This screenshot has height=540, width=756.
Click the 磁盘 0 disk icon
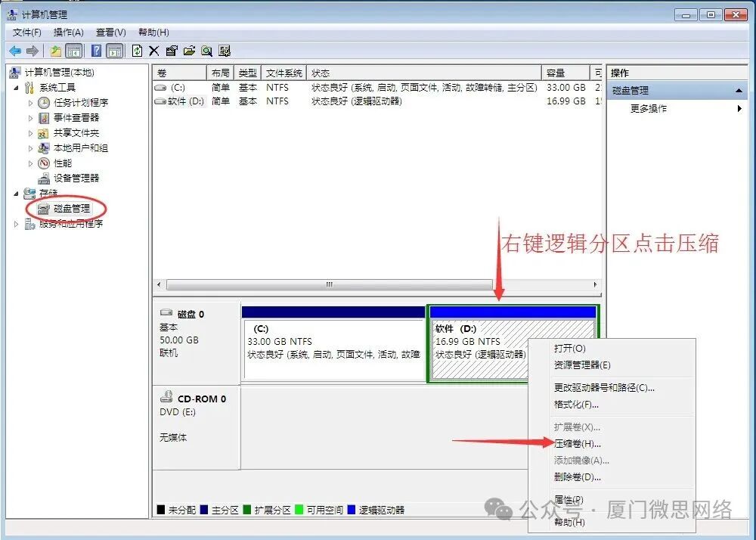point(166,312)
